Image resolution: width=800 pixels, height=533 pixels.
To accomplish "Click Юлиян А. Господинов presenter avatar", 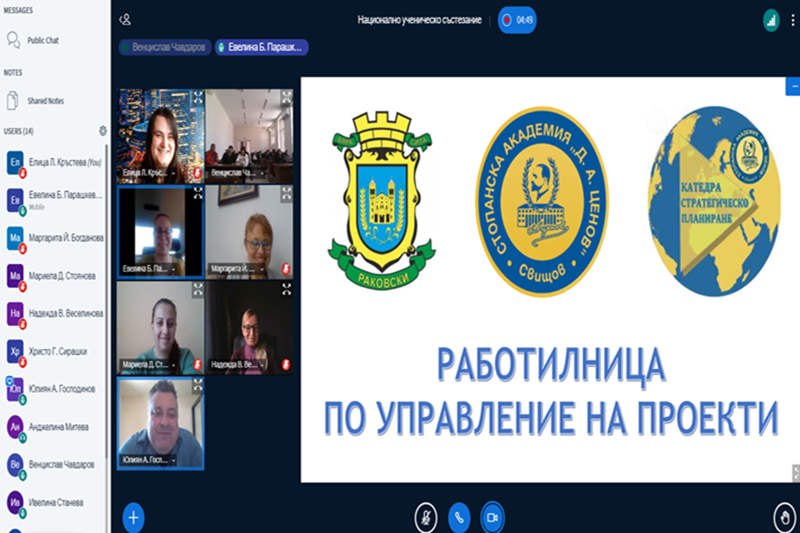I will pos(15,389).
